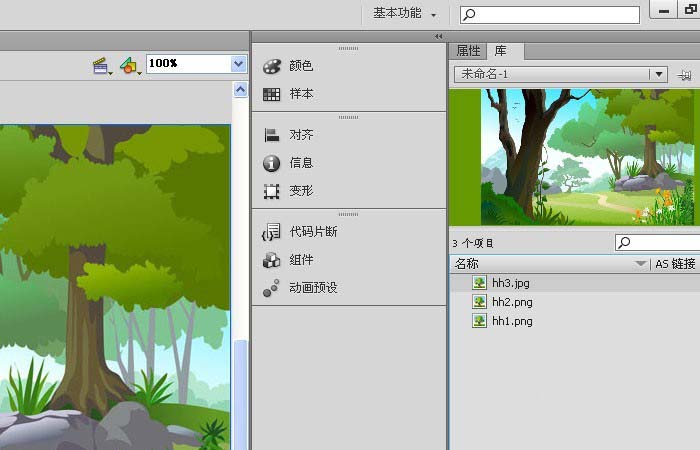This screenshot has height=450, width=700.
Task: Select hh3.jpg file name
Action: [x=511, y=283]
